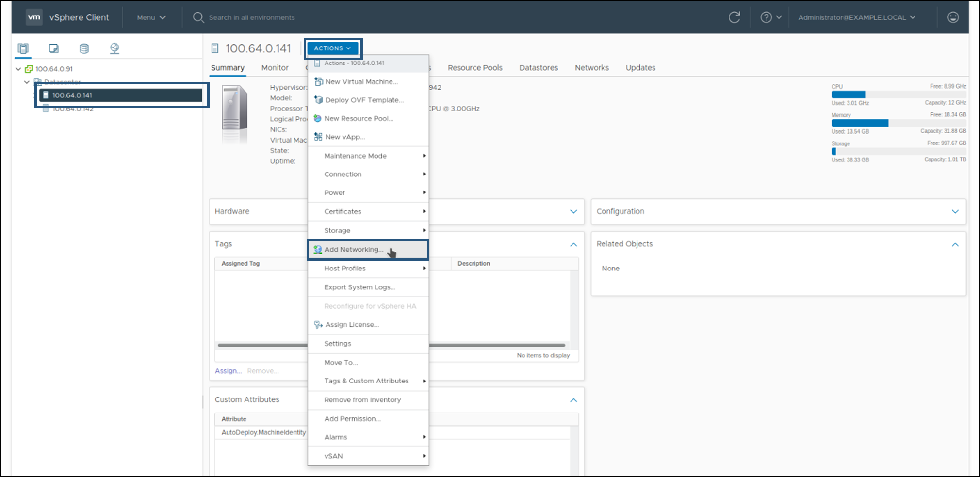The height and width of the screenshot is (477, 980).
Task: Open VMs and Templates inventory view icon
Action: pos(54,48)
